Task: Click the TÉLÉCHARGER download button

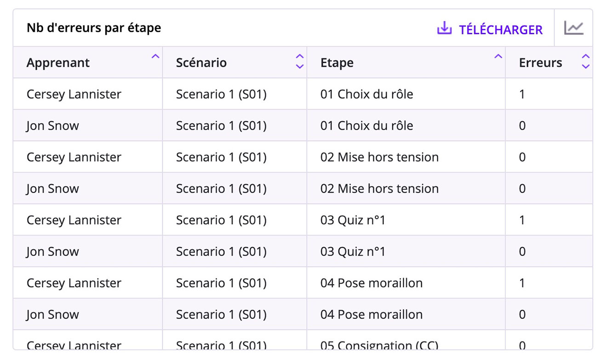Action: click(500, 30)
